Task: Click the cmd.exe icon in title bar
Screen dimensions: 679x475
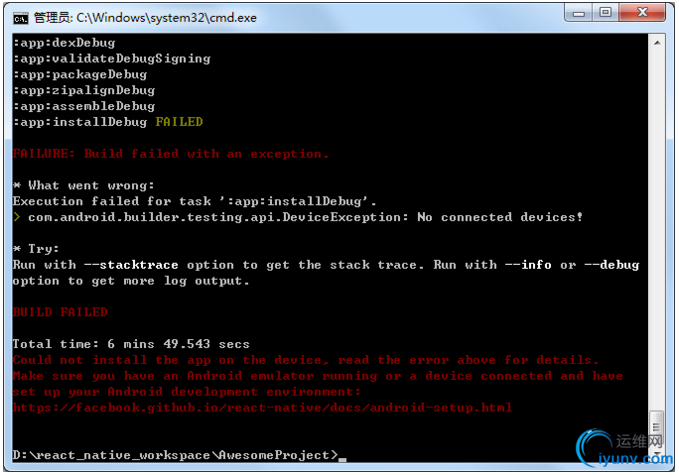Action: pos(20,18)
